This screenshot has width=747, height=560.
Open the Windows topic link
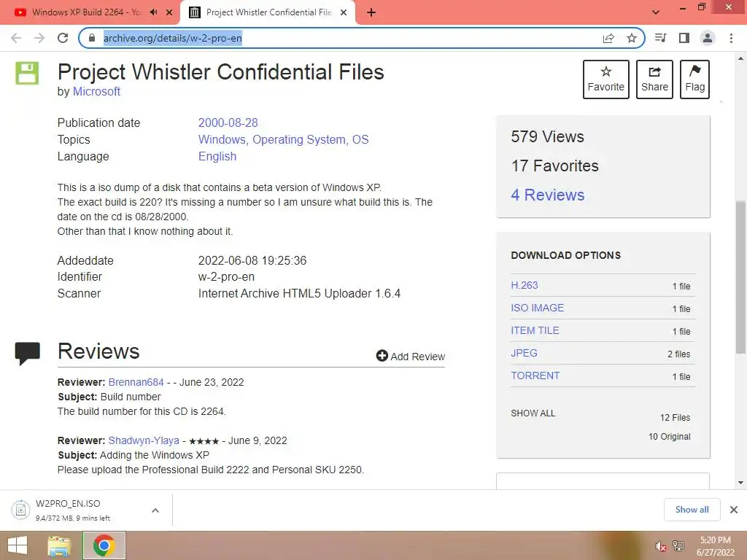(x=222, y=139)
